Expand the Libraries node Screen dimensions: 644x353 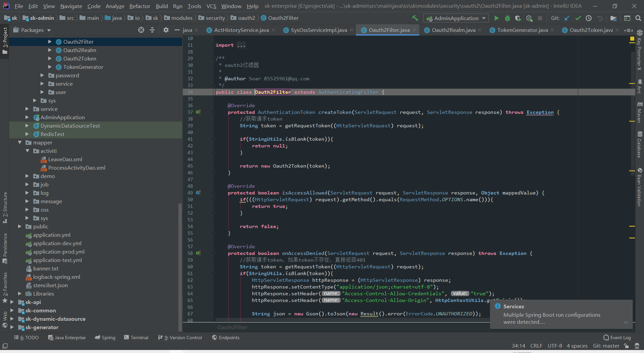20,294
